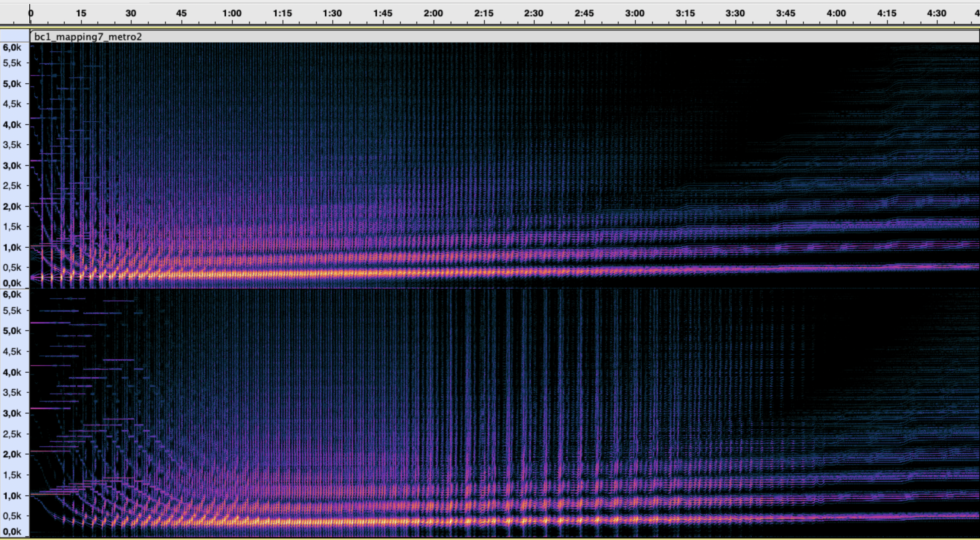Set position to 1:45 on the ruler
Viewport: 980px width, 540px height.
[x=383, y=13]
